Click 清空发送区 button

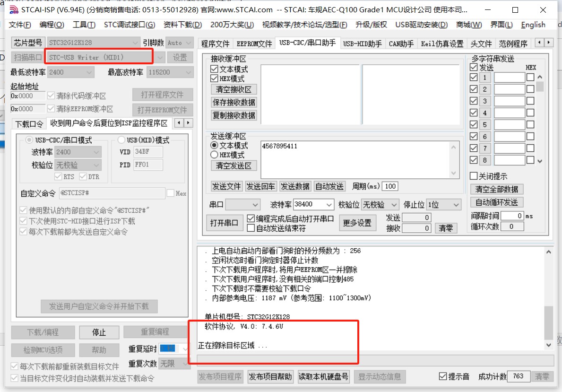click(x=233, y=166)
